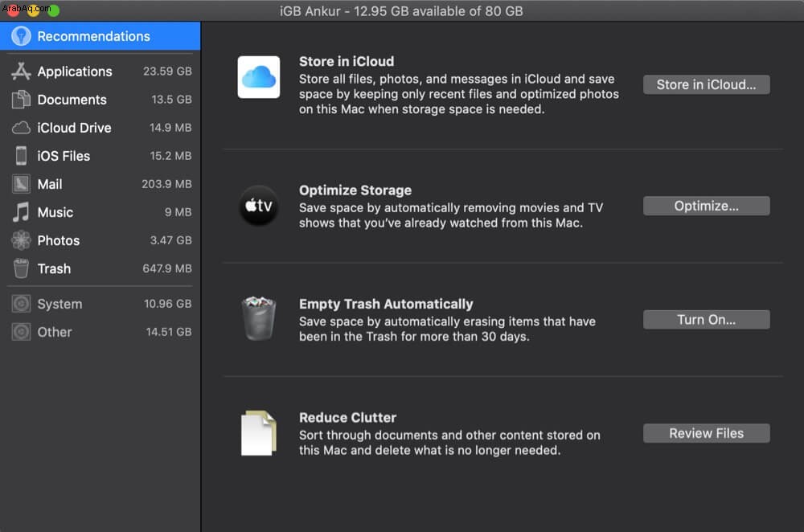Select the Trash category label
The width and height of the screenshot is (804, 532).
click(x=54, y=268)
